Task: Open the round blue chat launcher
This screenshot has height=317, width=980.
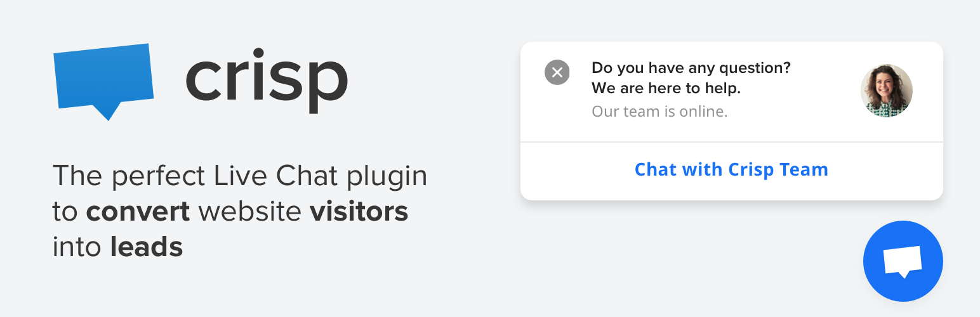Action: (903, 261)
